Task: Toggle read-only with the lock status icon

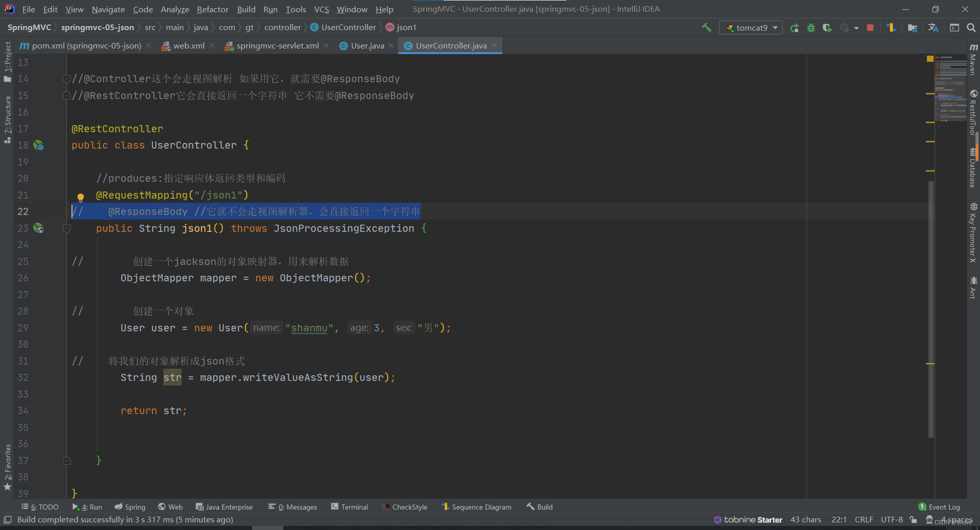Action: tap(914, 519)
